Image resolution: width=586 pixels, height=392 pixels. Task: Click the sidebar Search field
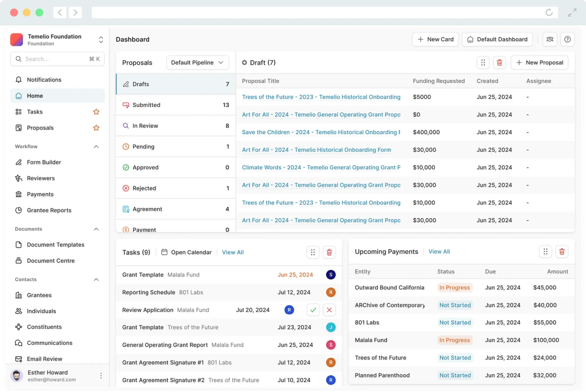(57, 59)
